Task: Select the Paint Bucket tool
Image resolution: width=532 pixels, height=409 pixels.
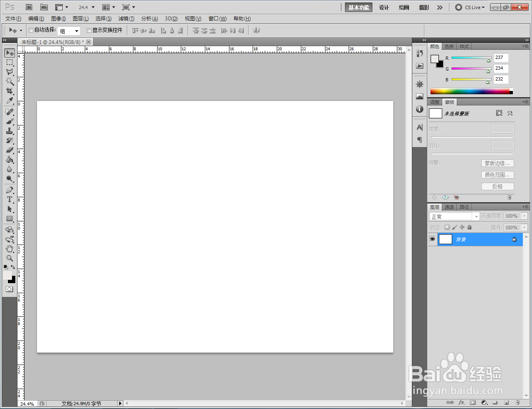Action: 10,160
